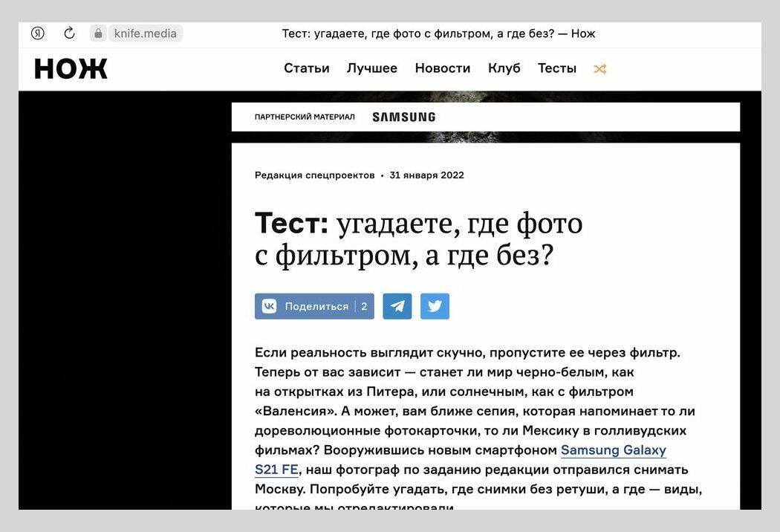Click the Samsung partner logo
Viewport: 780px width, 532px height.
pos(404,117)
